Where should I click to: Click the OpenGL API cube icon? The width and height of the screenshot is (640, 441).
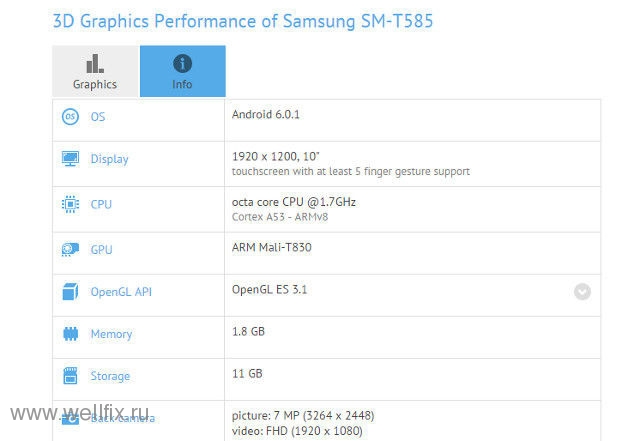(70, 292)
